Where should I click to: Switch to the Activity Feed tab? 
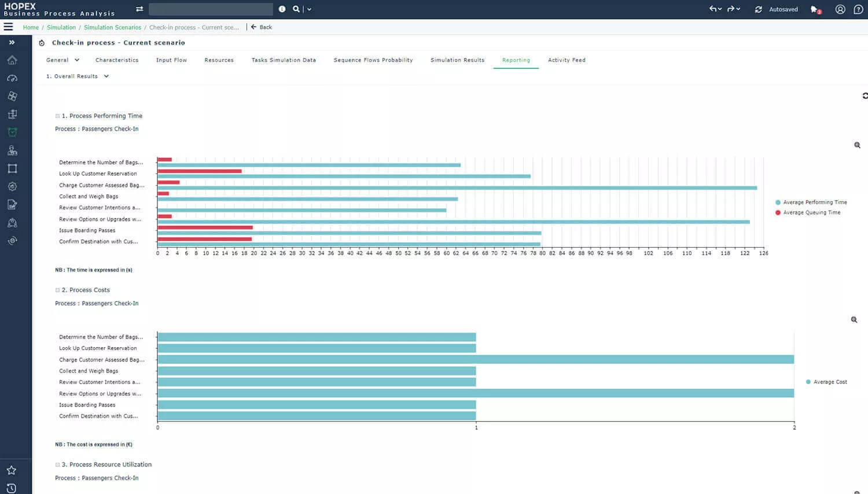(x=567, y=60)
